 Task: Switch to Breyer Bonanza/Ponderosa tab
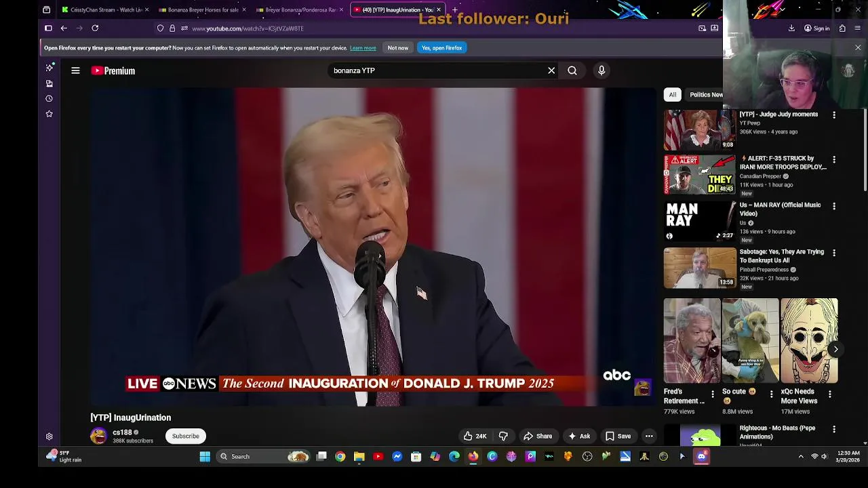[300, 9]
